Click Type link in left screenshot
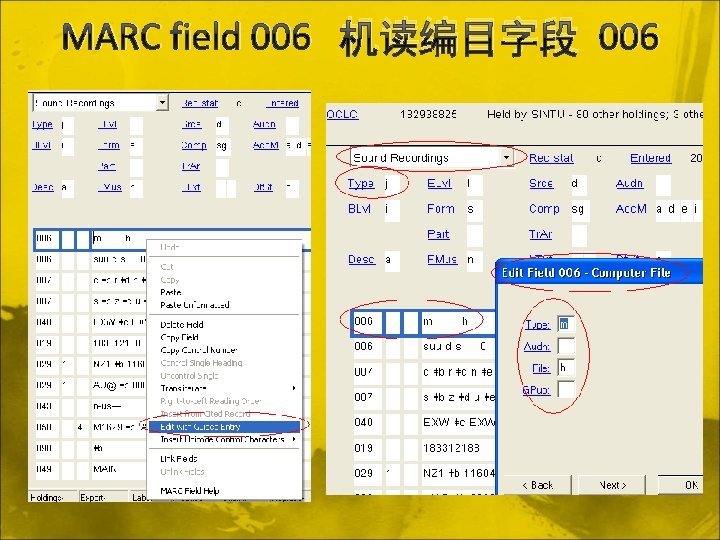 pos(42,124)
